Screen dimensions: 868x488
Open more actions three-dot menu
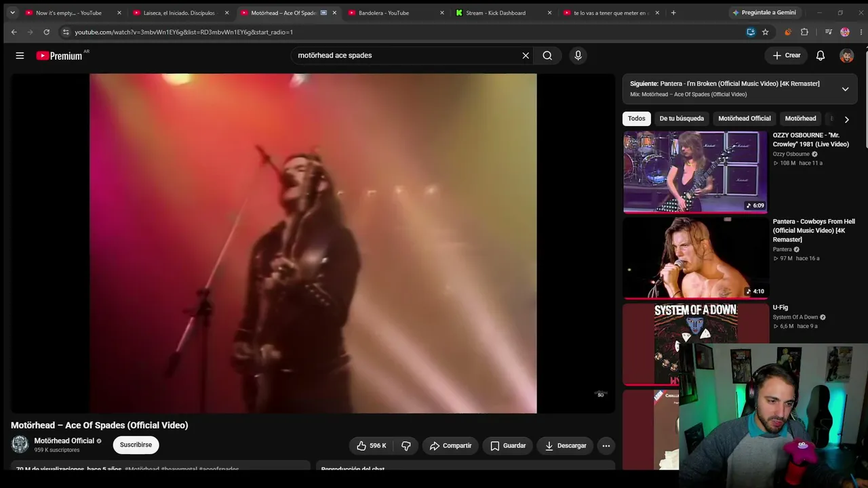[606, 445]
